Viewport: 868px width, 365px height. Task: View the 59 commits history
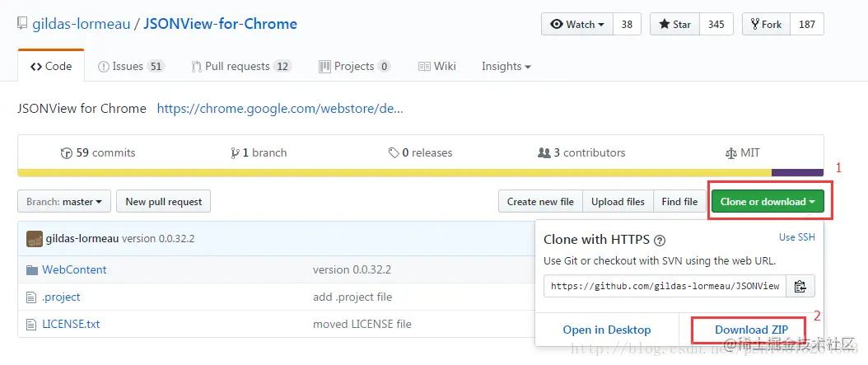pos(98,152)
